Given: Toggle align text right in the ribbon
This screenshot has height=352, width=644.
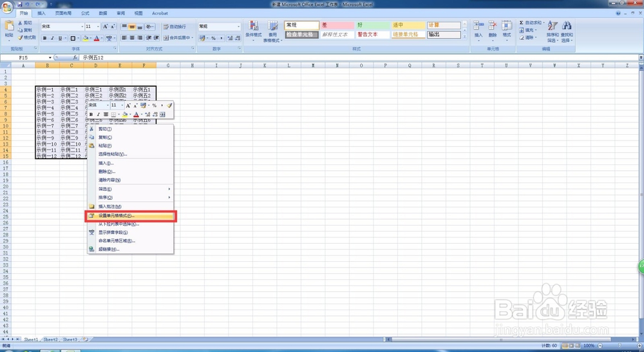Looking at the screenshot, I should pos(140,38).
